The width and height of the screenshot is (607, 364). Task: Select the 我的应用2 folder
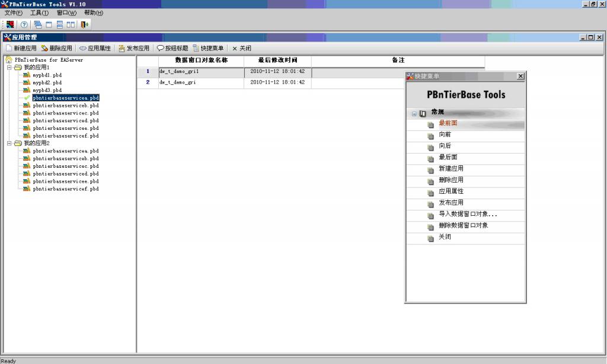pyautogui.click(x=37, y=143)
